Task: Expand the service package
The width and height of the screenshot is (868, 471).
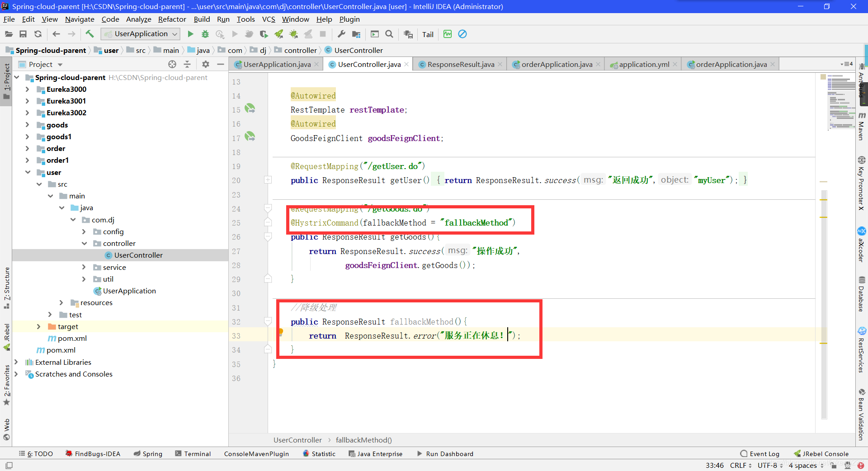Action: [84, 267]
